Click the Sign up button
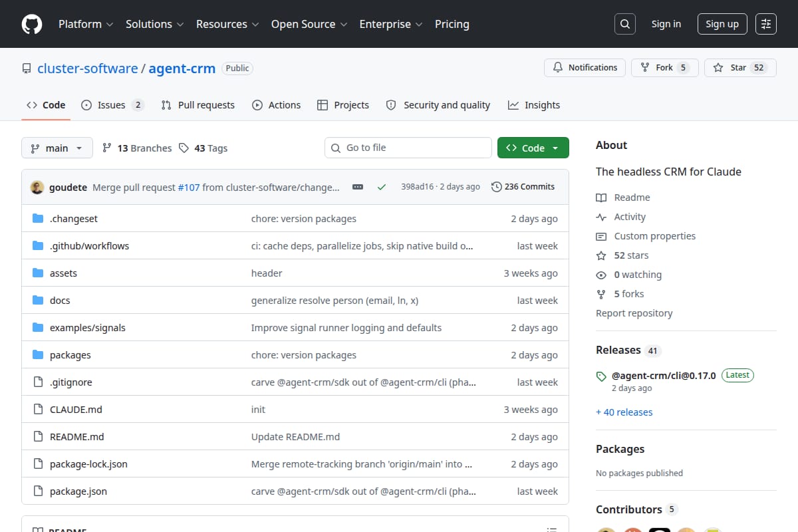 [x=722, y=24]
